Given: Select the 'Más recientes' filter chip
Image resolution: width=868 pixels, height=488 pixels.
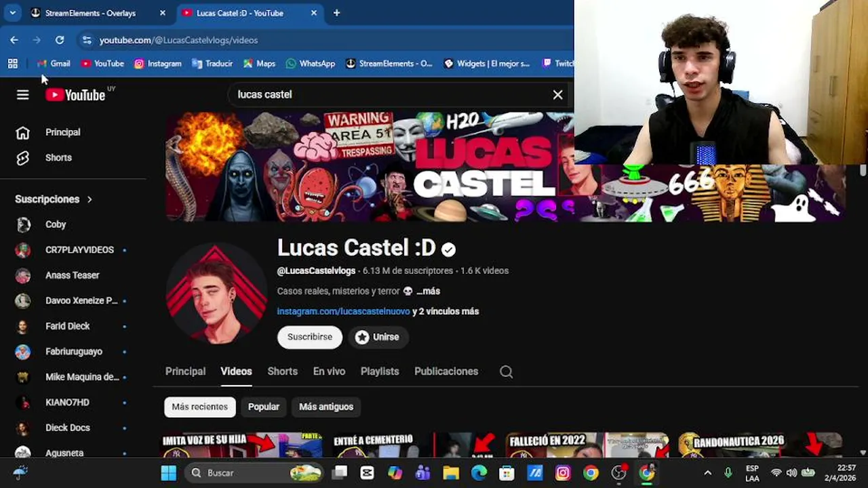Looking at the screenshot, I should click(199, 407).
